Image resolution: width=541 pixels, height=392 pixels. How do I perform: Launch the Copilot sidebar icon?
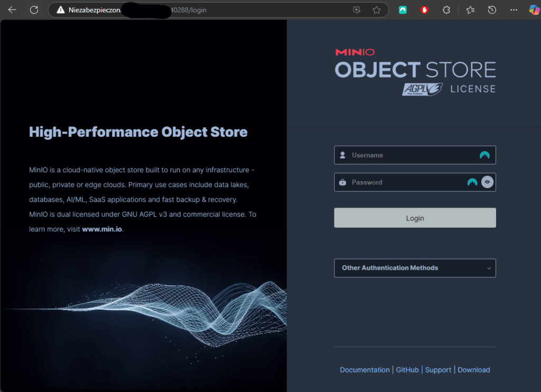[535, 10]
